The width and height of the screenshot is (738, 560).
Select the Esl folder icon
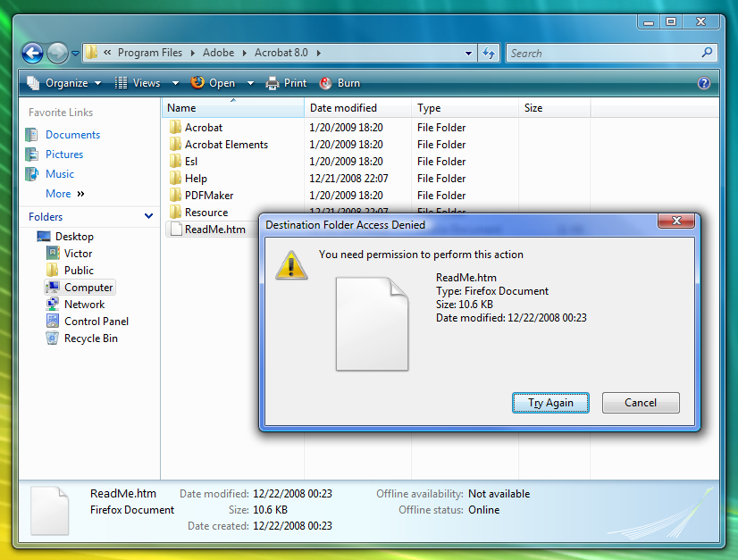(175, 161)
